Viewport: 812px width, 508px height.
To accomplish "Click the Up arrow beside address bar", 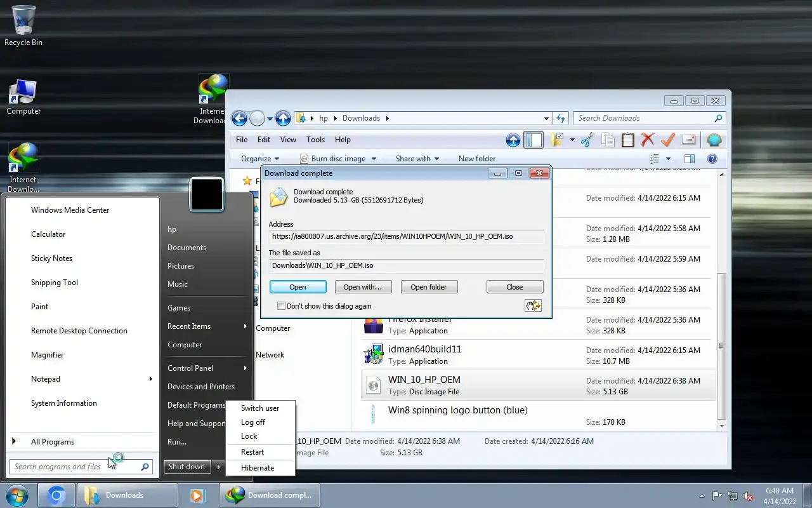I will (283, 118).
